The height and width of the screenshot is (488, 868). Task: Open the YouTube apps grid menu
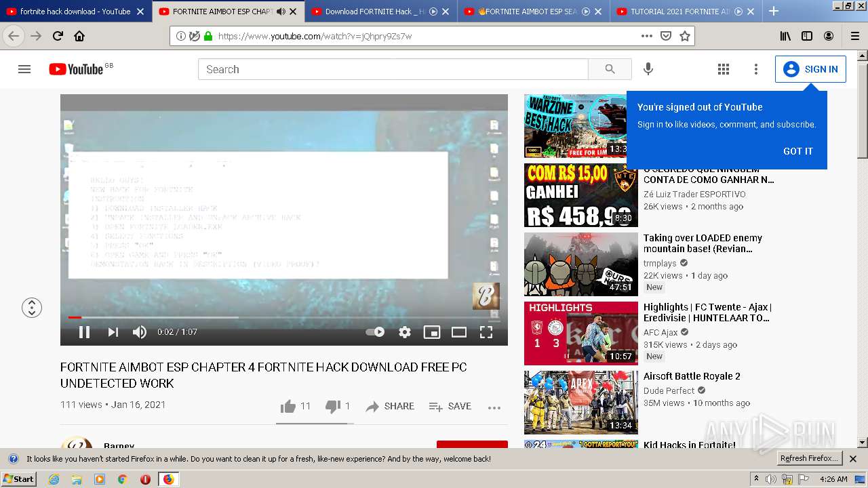724,69
